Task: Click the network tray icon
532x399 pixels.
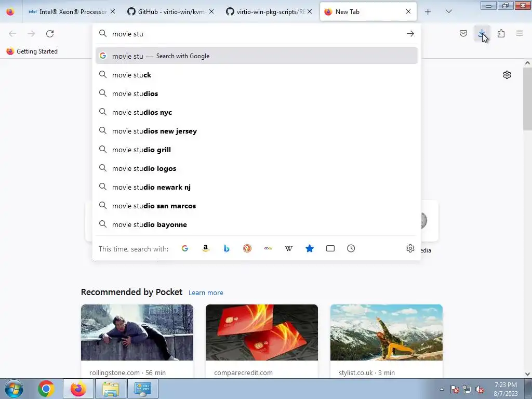Action: pos(467,390)
